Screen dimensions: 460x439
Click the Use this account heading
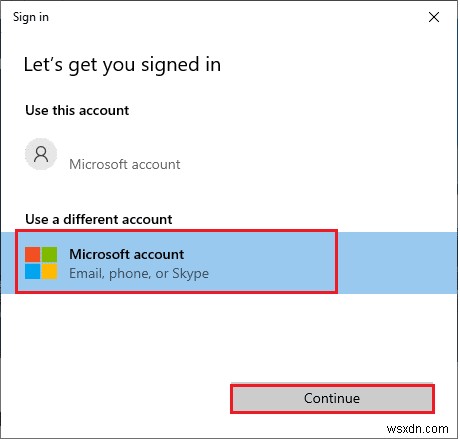point(77,110)
